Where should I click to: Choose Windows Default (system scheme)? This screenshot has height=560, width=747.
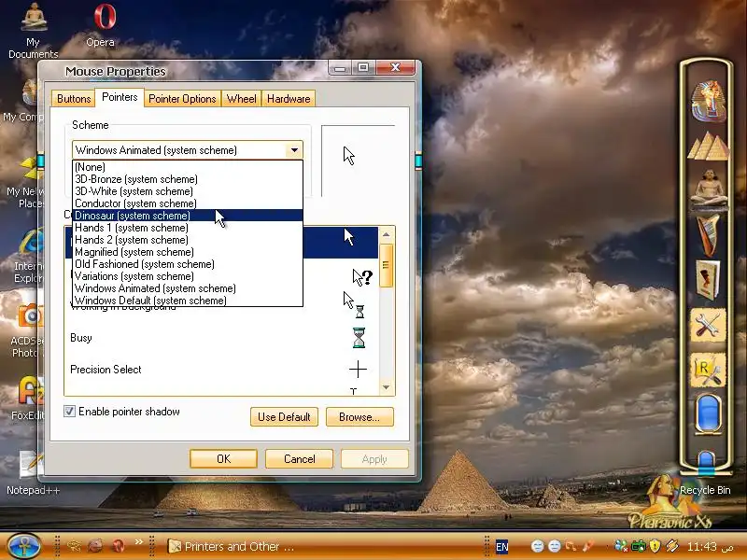coord(188,301)
